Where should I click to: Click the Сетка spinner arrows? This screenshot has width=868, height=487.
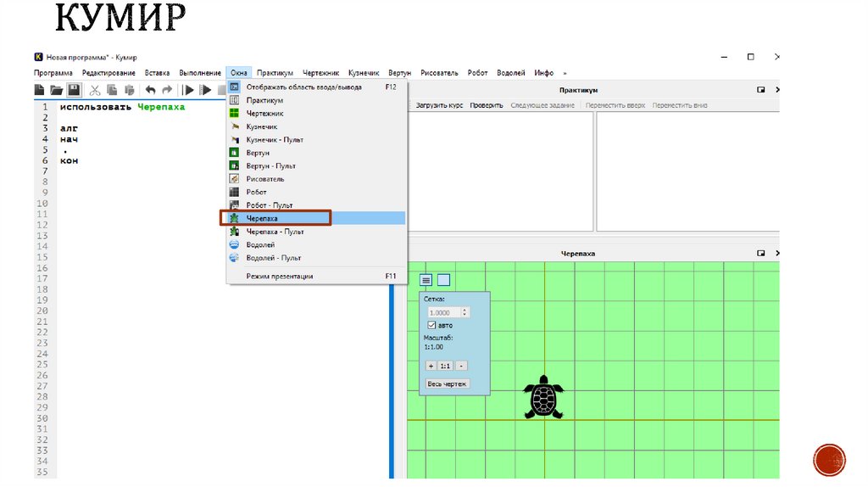(465, 312)
